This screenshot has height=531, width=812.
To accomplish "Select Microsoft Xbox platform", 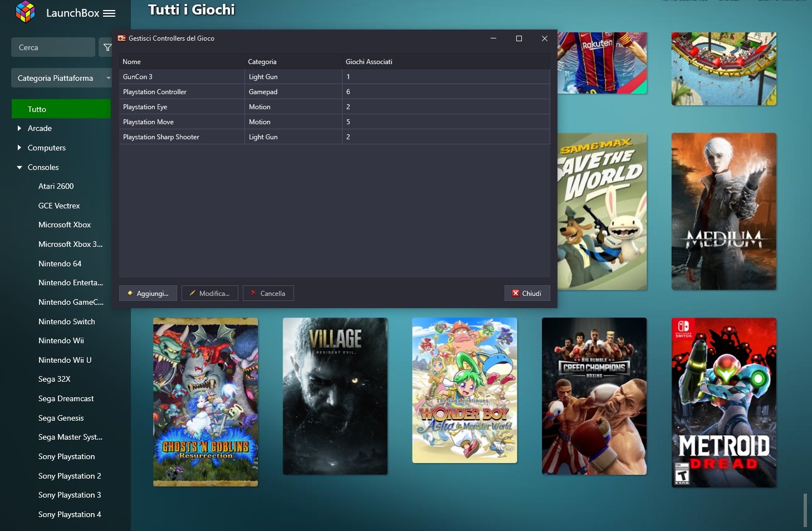I will (x=65, y=225).
